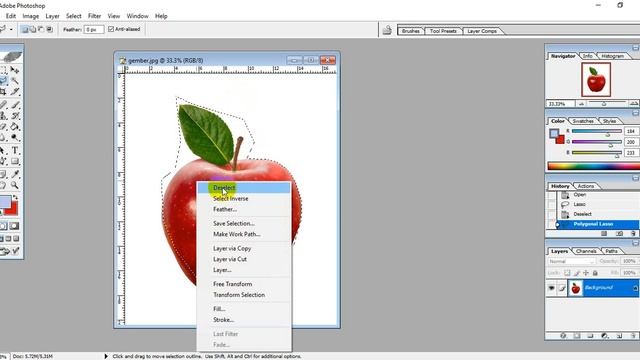Open the layer Fill dropdown field
The height and width of the screenshot is (360, 640).
pos(630,273)
